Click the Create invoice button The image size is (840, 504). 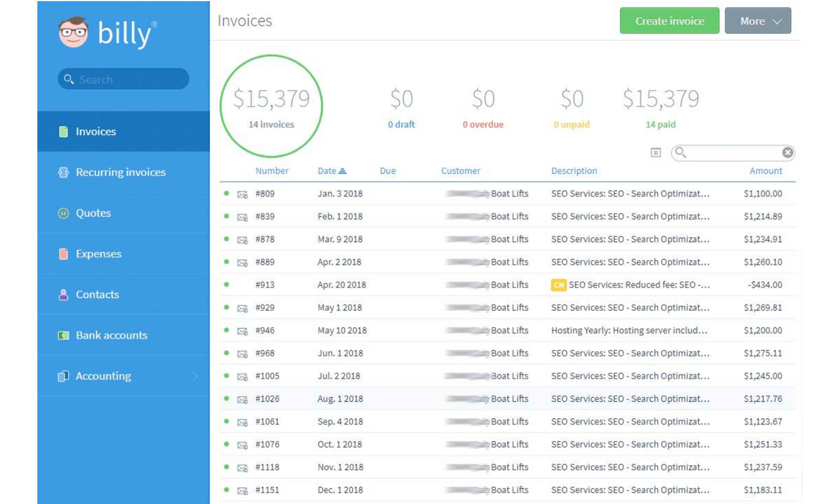669,21
